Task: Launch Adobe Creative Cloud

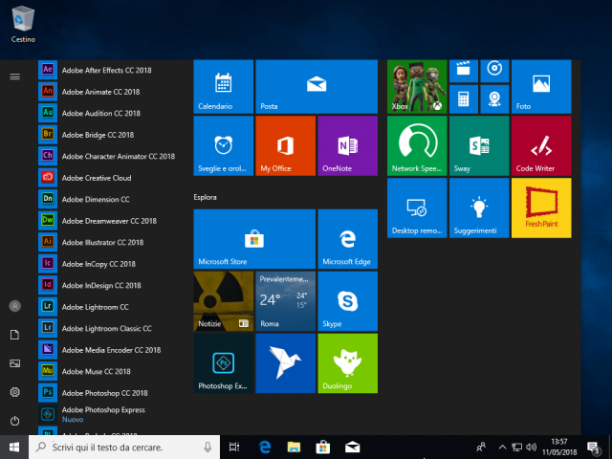Action: click(107, 178)
